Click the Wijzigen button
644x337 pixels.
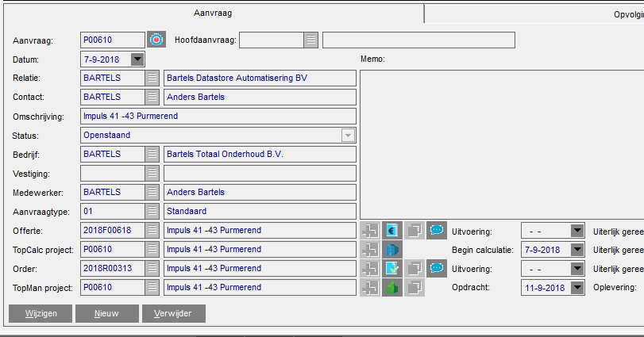(40, 314)
